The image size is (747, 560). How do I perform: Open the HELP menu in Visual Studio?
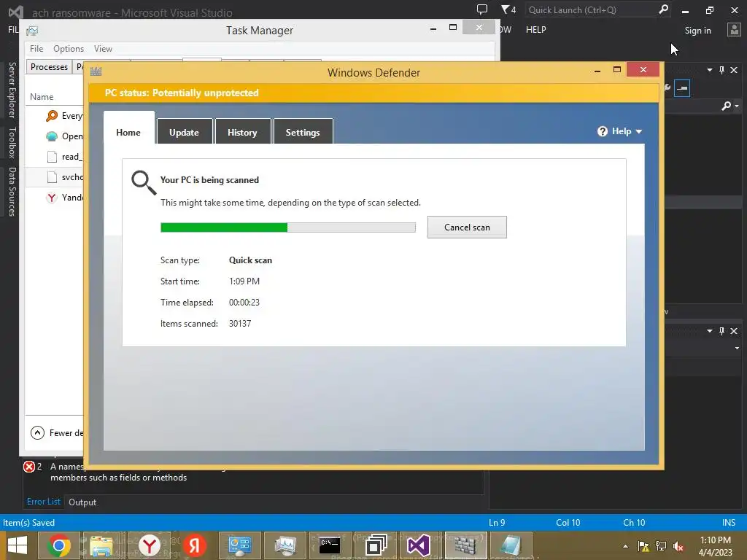click(536, 29)
